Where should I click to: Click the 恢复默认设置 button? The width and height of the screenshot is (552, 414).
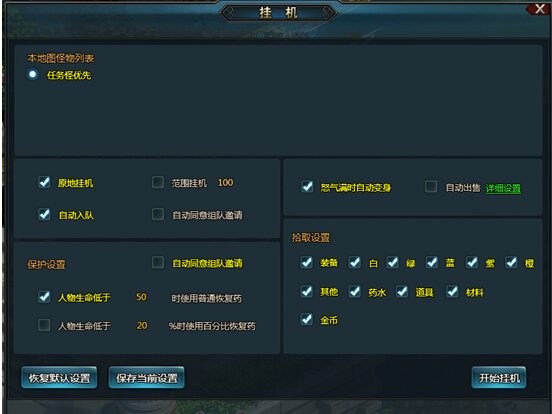point(59,377)
